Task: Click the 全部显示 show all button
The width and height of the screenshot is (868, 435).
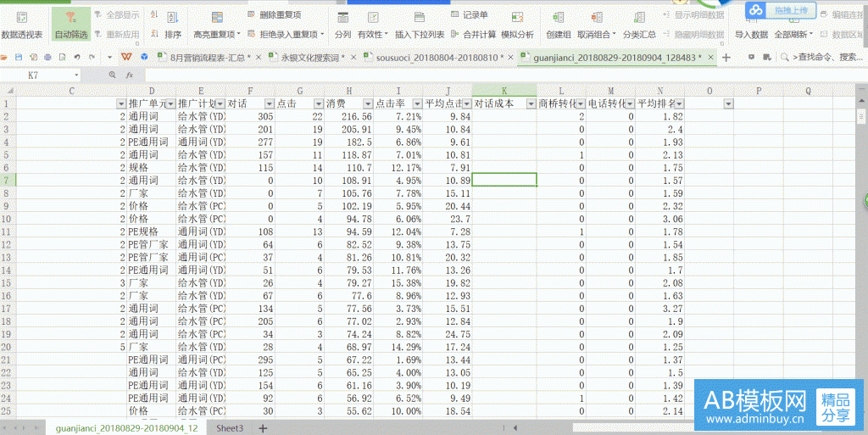Action: coord(117,15)
